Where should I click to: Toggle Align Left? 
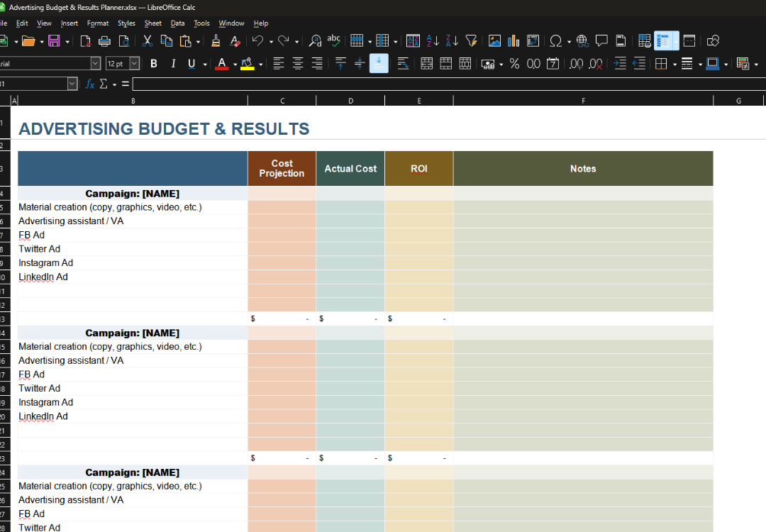tap(279, 64)
